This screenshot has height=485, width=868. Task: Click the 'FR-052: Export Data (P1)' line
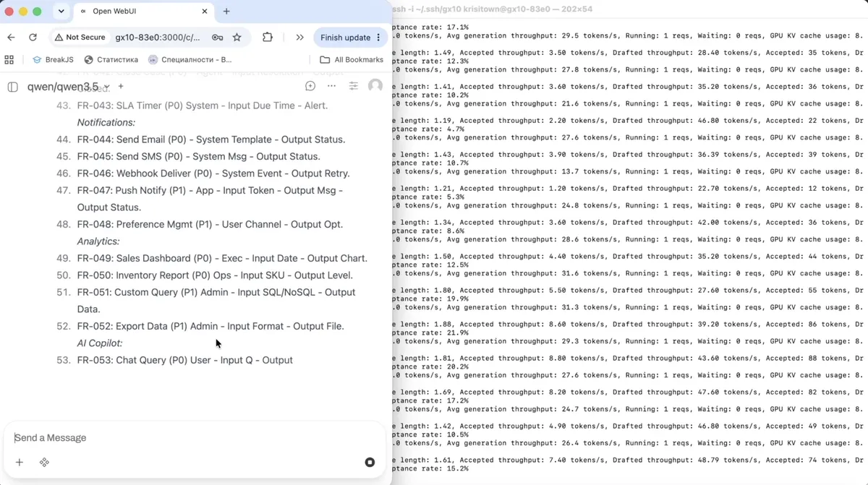[210, 326]
